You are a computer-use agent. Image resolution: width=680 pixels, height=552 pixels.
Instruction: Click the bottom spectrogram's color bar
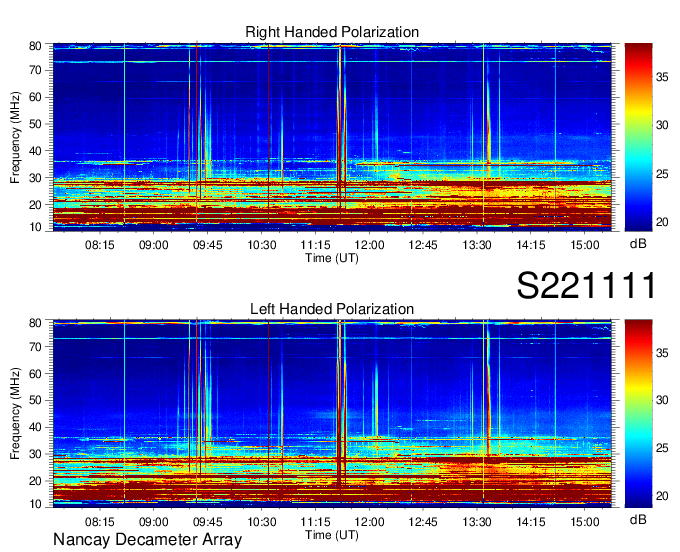pyautogui.click(x=638, y=414)
